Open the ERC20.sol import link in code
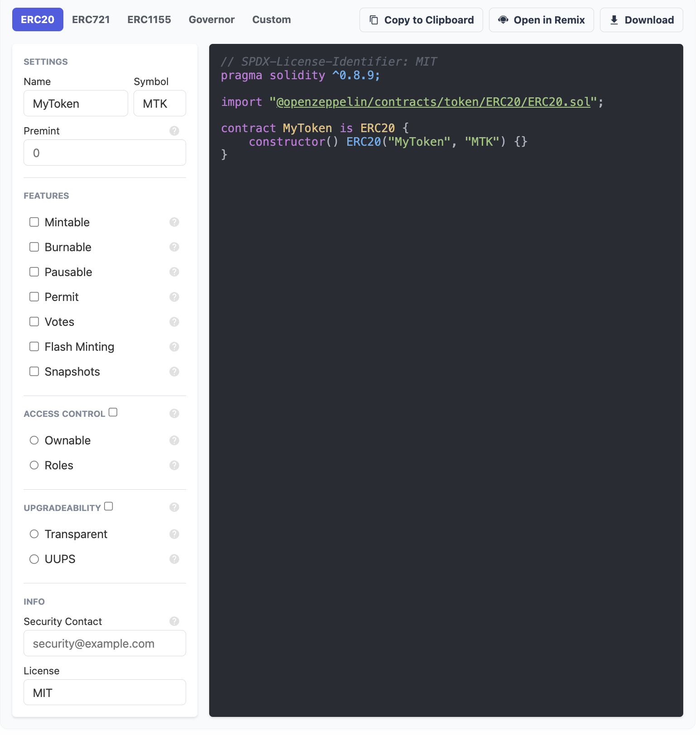This screenshot has height=735, width=700. (433, 102)
